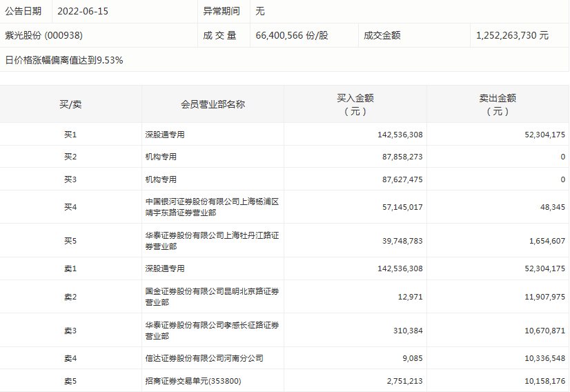
Task: Select the sell amount 10,670,871
Action: click(x=544, y=331)
